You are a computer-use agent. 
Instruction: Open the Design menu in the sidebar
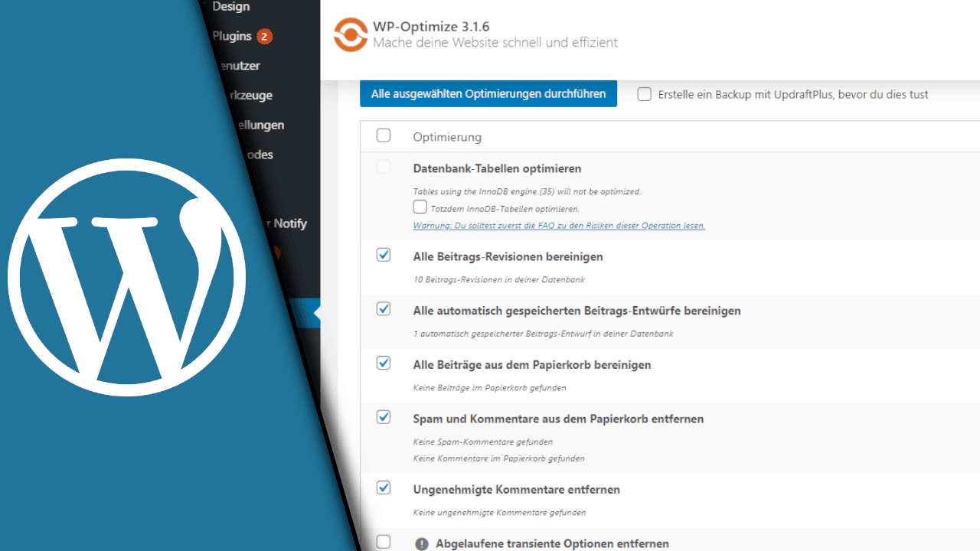(x=230, y=7)
